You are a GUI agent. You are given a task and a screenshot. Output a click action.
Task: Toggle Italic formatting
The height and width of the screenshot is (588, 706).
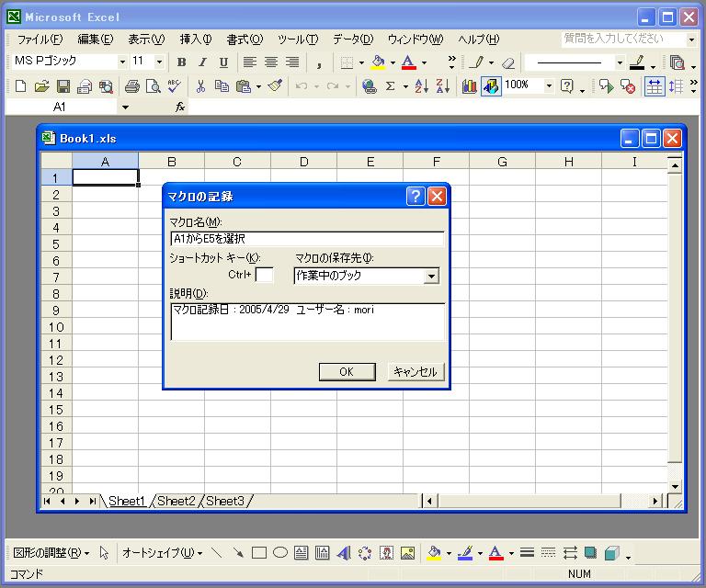pyautogui.click(x=202, y=62)
